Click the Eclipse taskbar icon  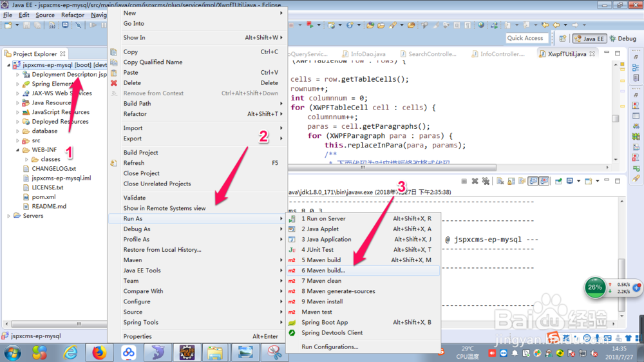187,352
